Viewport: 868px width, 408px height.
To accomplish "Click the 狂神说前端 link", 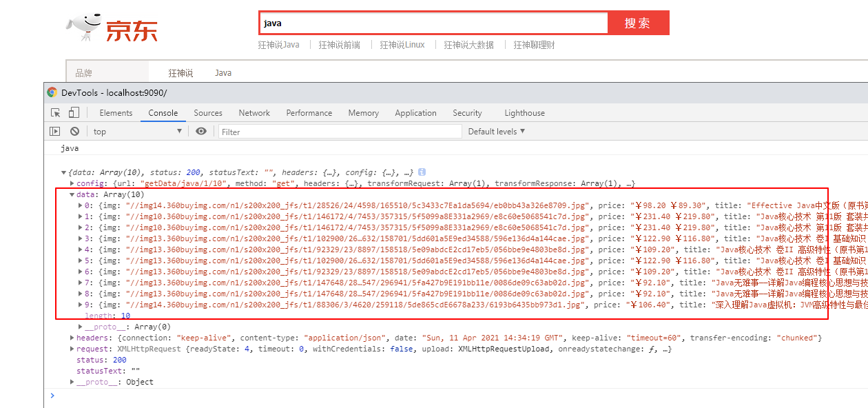I will pos(339,45).
